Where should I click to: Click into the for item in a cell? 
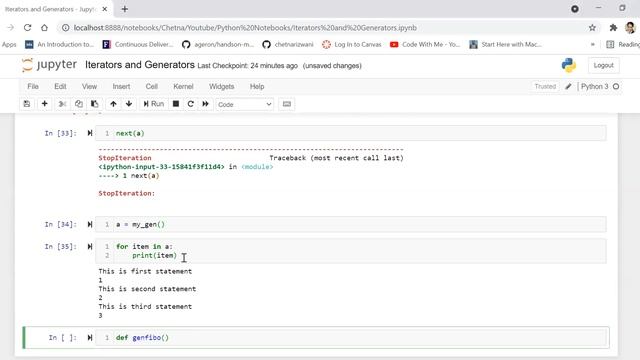pyautogui.click(x=351, y=251)
